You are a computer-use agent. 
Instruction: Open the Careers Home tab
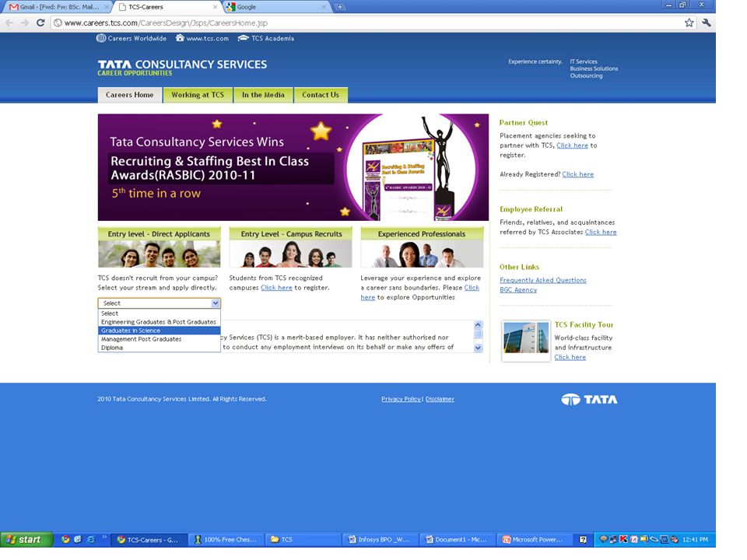pyautogui.click(x=130, y=95)
